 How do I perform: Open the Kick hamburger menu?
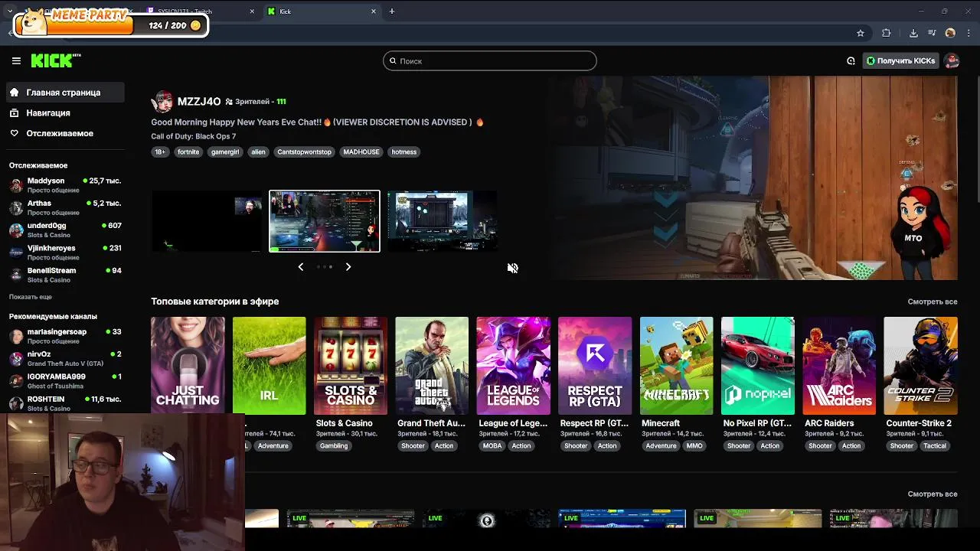coord(16,60)
